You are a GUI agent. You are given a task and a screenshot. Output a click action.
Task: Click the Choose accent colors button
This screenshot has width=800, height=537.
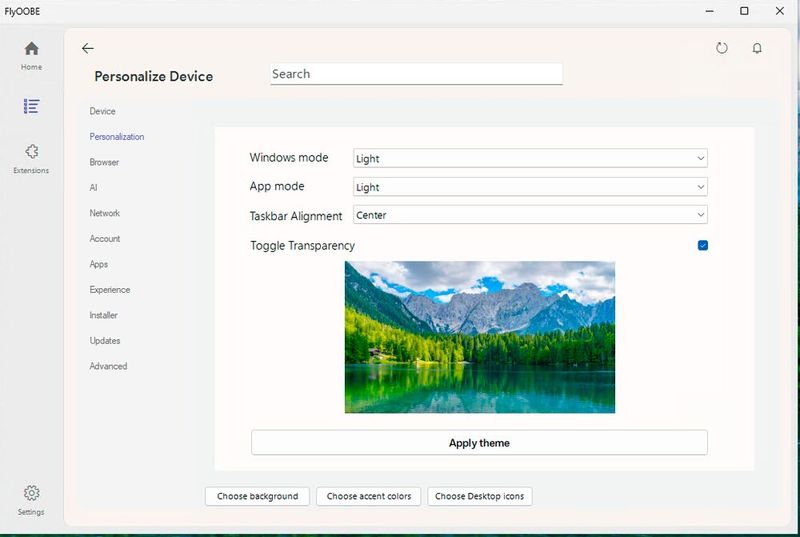click(x=369, y=496)
